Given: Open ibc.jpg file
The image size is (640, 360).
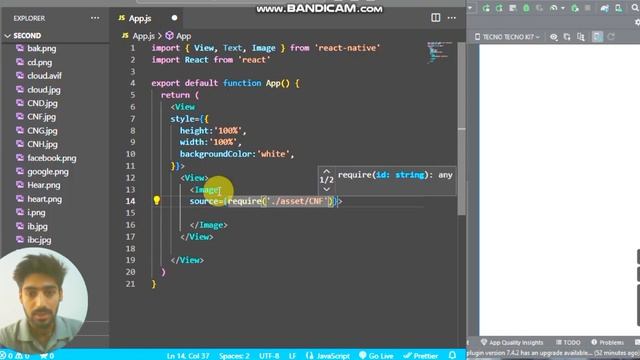Looking at the screenshot, I should tap(39, 240).
